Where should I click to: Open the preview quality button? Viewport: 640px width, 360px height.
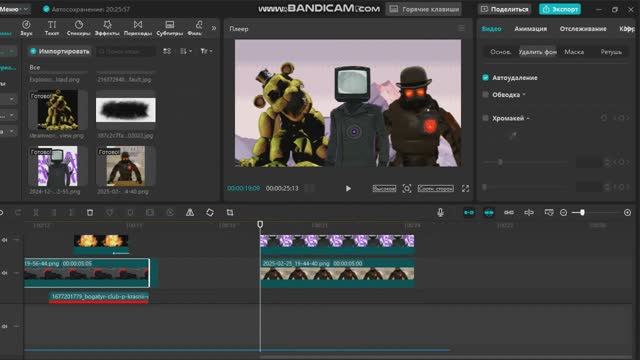tap(384, 189)
